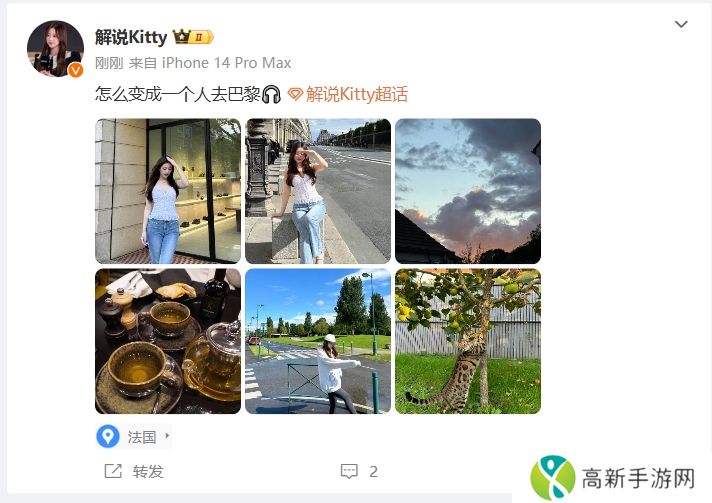The height and width of the screenshot is (503, 712).
Task: Open the cat climbing tree photo
Action: click(x=468, y=341)
